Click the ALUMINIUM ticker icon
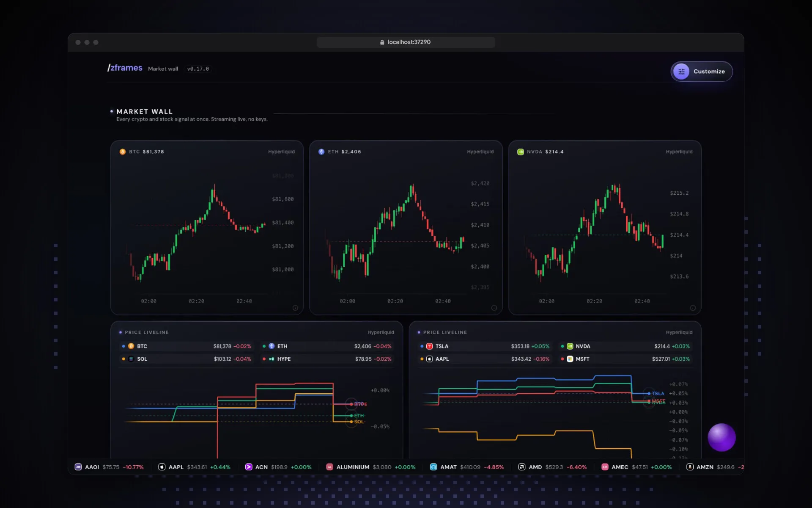Viewport: 812px width, 508px height. [330, 467]
